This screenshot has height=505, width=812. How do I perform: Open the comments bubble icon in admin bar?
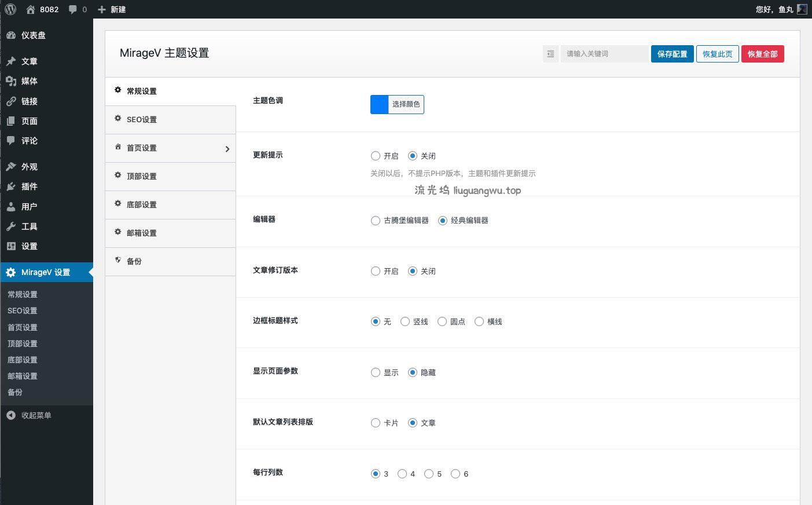click(x=73, y=9)
